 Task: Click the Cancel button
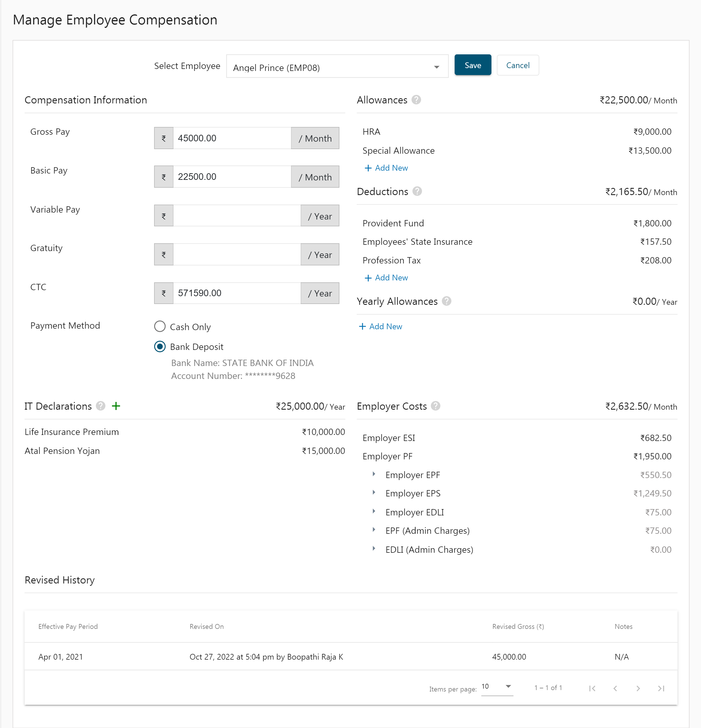(518, 65)
